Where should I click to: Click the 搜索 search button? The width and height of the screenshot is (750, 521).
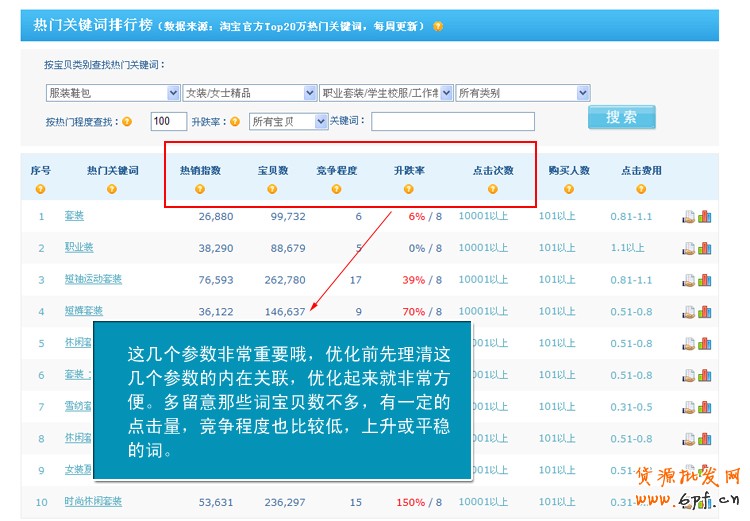point(621,118)
